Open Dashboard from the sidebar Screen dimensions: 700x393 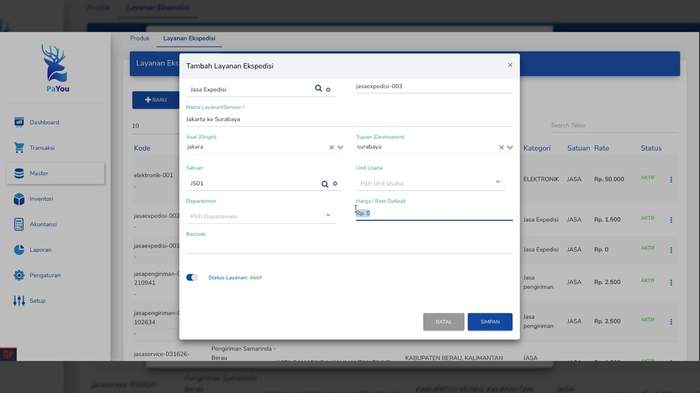pos(37,122)
